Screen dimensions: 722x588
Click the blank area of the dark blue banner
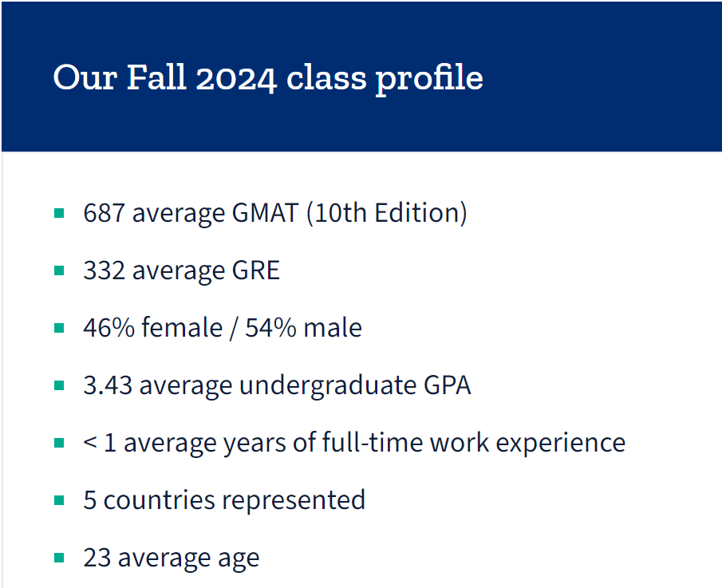tap(598, 77)
